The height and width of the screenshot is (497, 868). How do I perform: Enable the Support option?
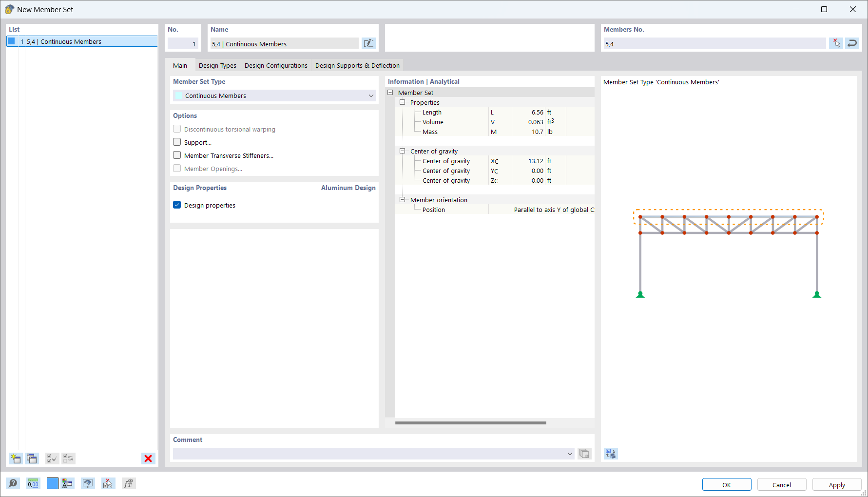click(x=177, y=142)
